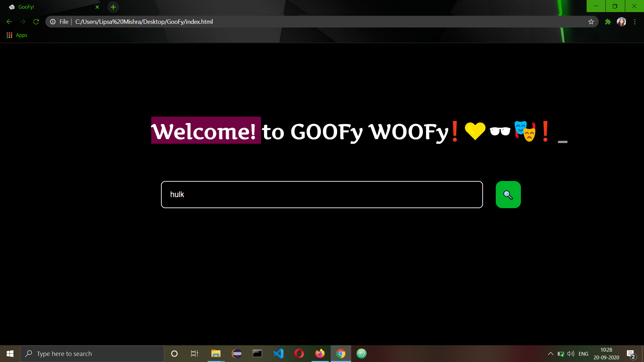Go back using the browser back arrow
This screenshot has height=362, width=644.
click(x=9, y=22)
